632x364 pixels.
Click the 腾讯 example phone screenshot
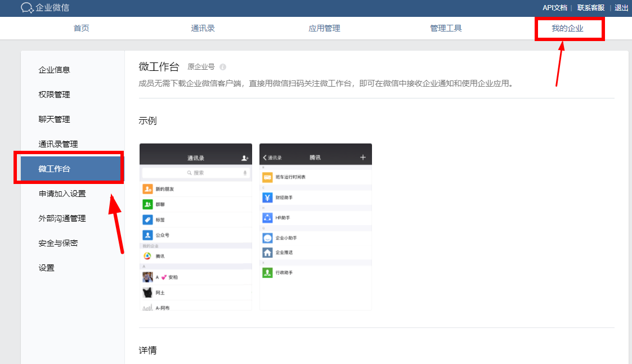pyautogui.click(x=316, y=227)
